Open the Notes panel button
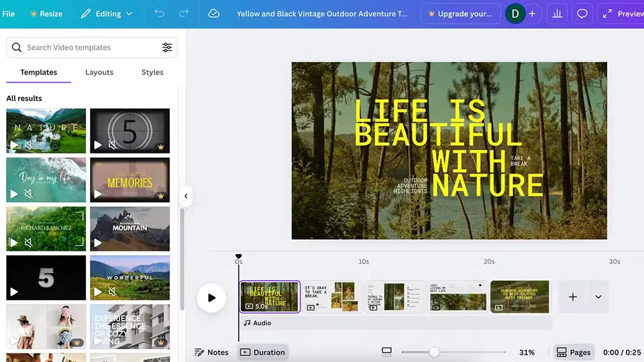Image resolution: width=644 pixels, height=362 pixels. pos(211,352)
